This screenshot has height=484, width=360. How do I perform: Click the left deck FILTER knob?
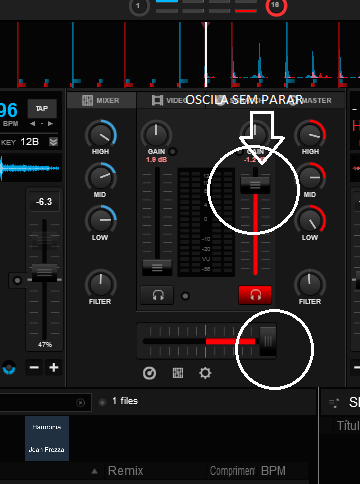tap(101, 284)
